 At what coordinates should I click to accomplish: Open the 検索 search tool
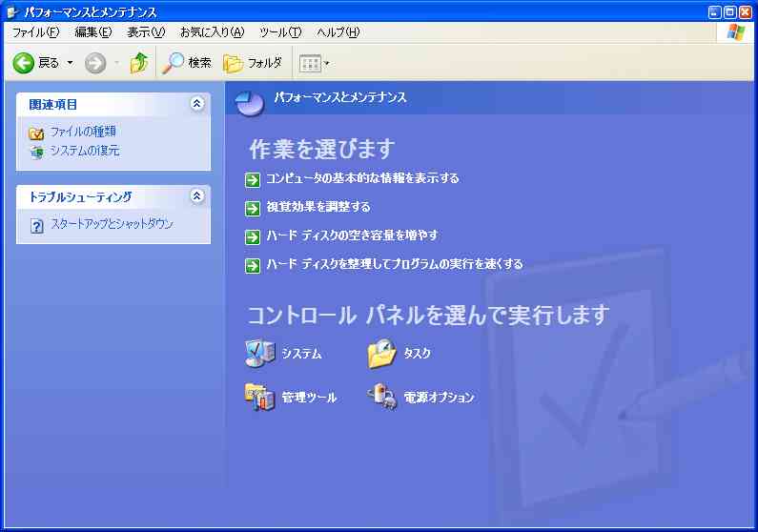point(187,63)
